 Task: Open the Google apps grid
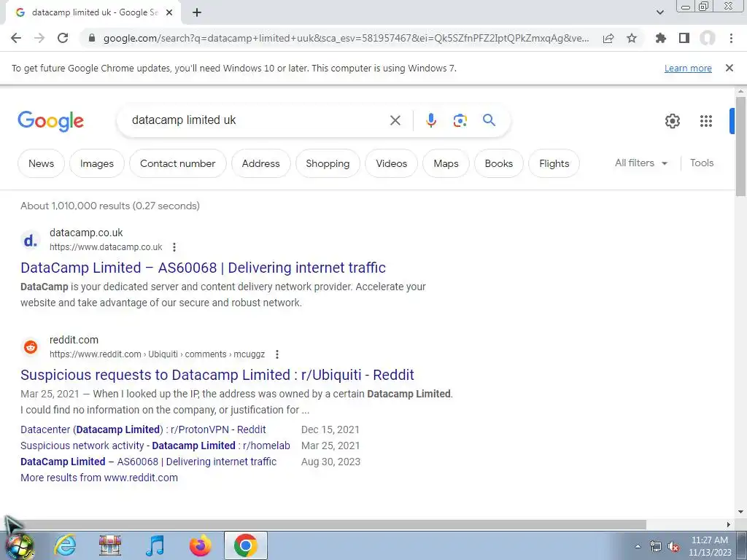[706, 121]
